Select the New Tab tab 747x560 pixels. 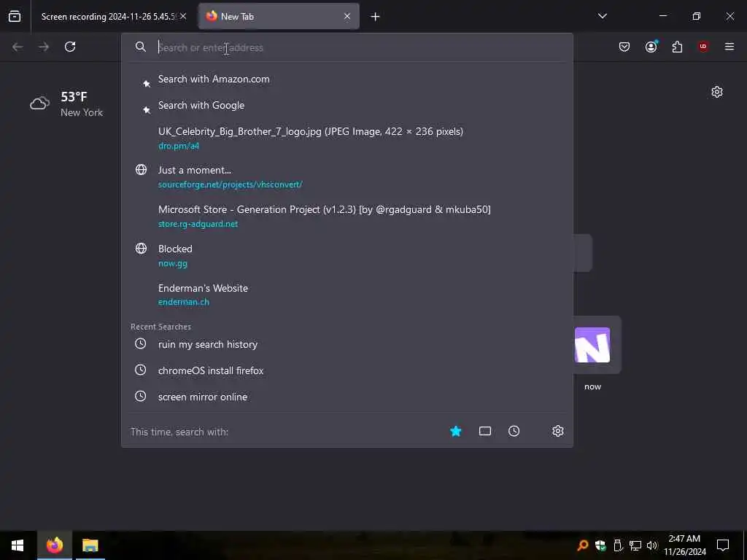coord(279,16)
